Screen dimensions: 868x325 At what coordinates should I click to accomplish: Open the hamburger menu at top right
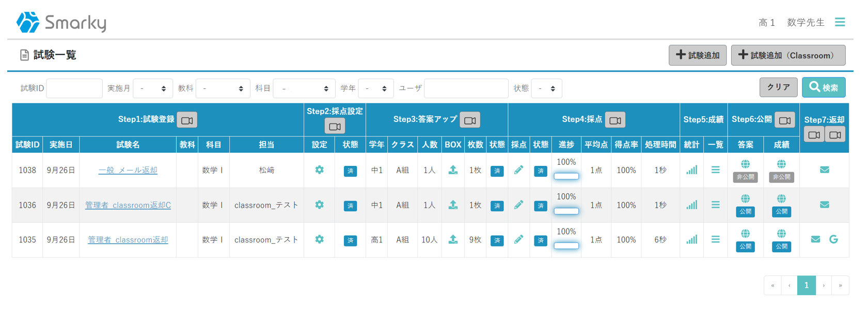pos(840,22)
